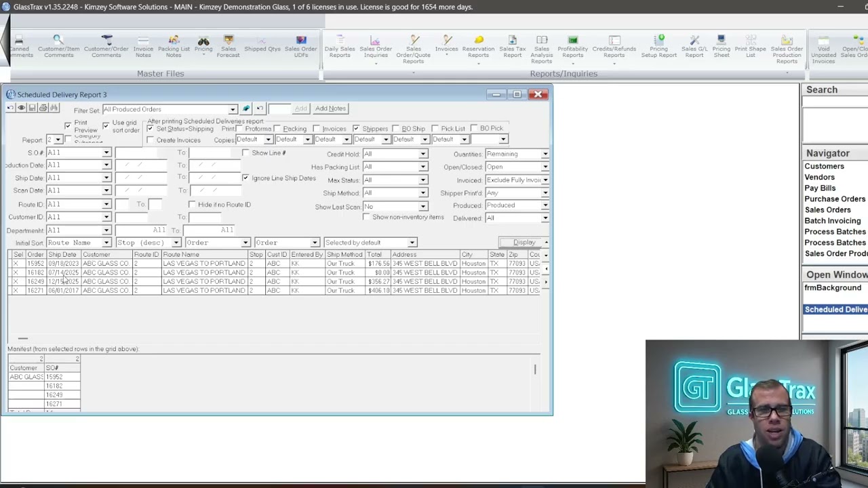Uncheck the Shippers print option

(356, 128)
